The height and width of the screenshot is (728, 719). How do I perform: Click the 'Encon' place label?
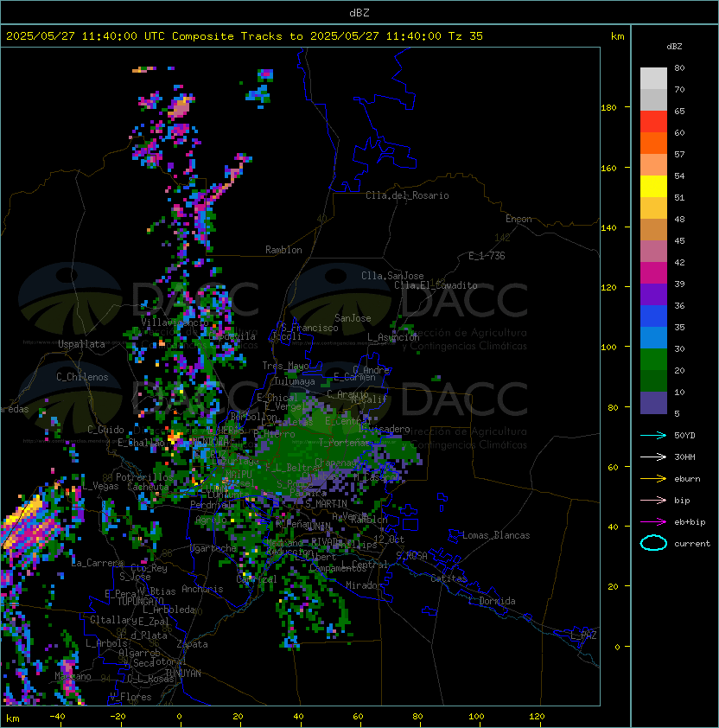click(x=519, y=219)
